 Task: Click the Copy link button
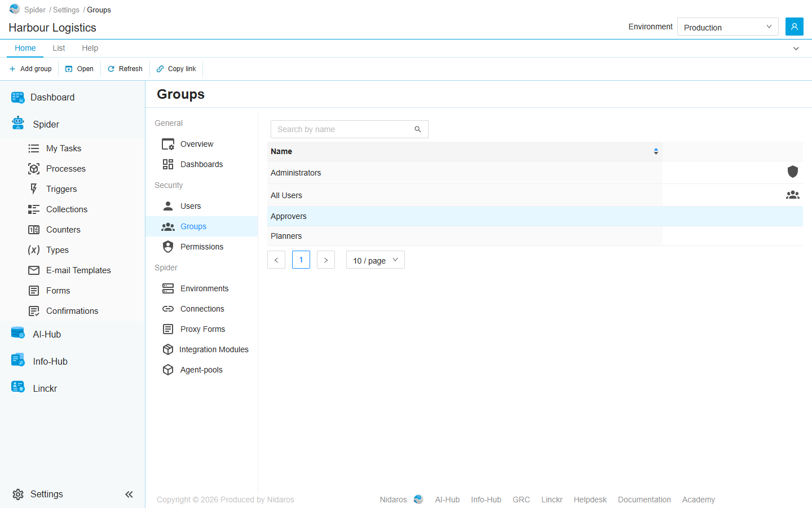point(176,69)
